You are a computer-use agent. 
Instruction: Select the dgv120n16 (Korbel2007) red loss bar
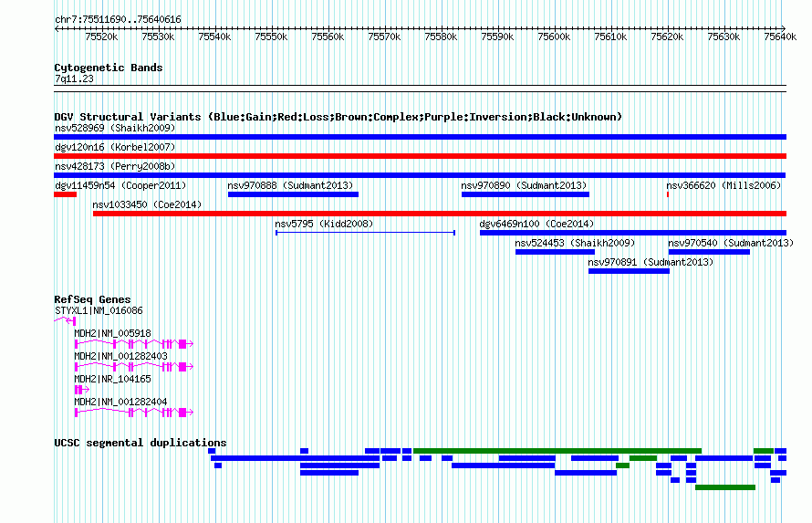pos(420,156)
